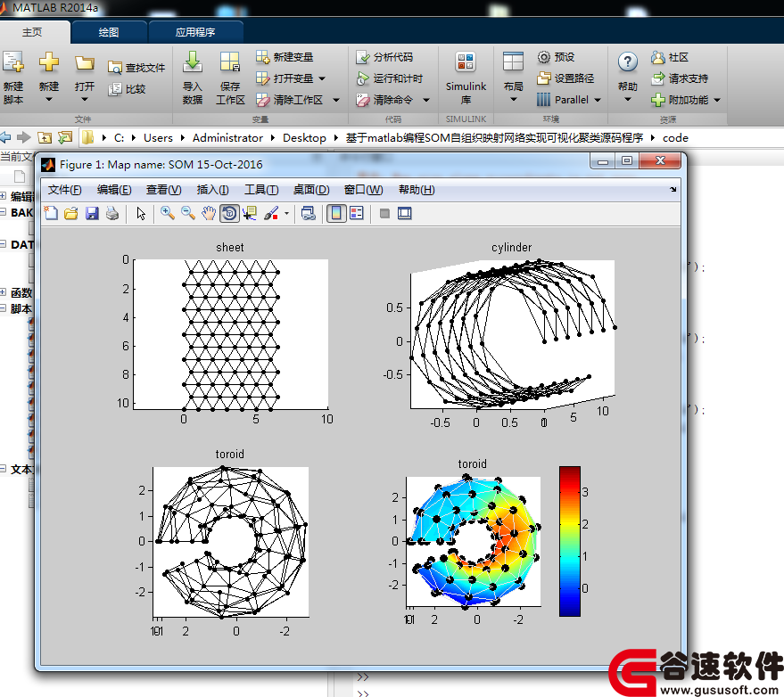Click the forward arrow in address bar
This screenshot has height=697, width=784.
(23, 137)
